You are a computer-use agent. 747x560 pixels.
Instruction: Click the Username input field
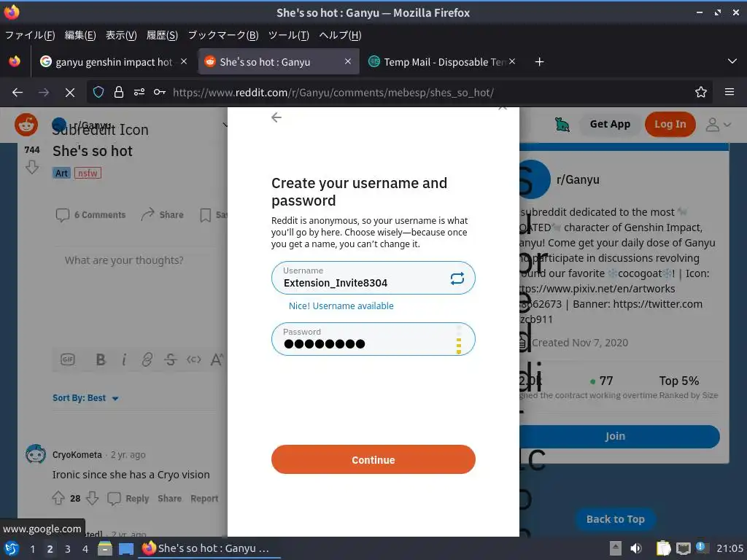click(x=373, y=278)
